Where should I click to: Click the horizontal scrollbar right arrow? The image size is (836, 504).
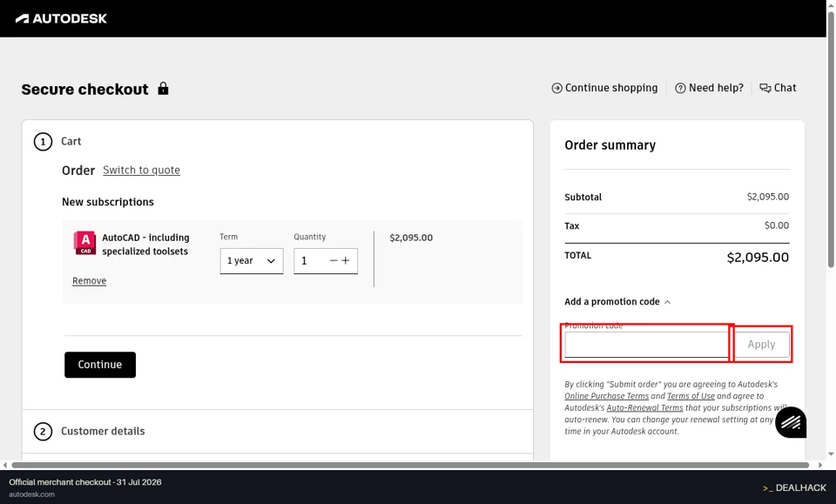[x=821, y=465]
